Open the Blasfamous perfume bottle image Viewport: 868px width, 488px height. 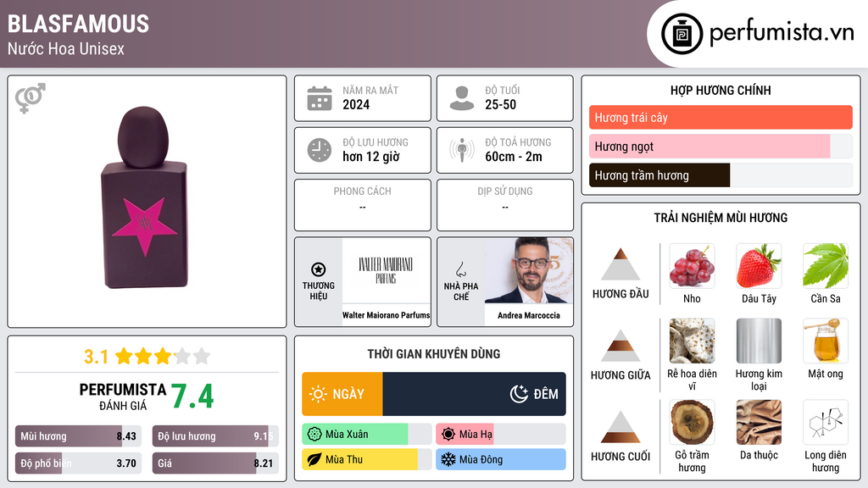[145, 197]
